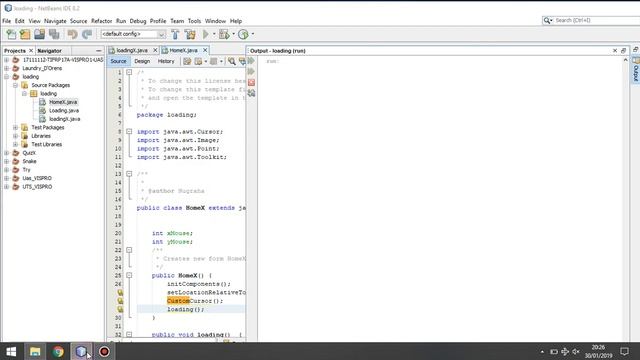Click hint bulb on the CustomCursor line
Screen dimensions: 640x360
[x=120, y=301]
